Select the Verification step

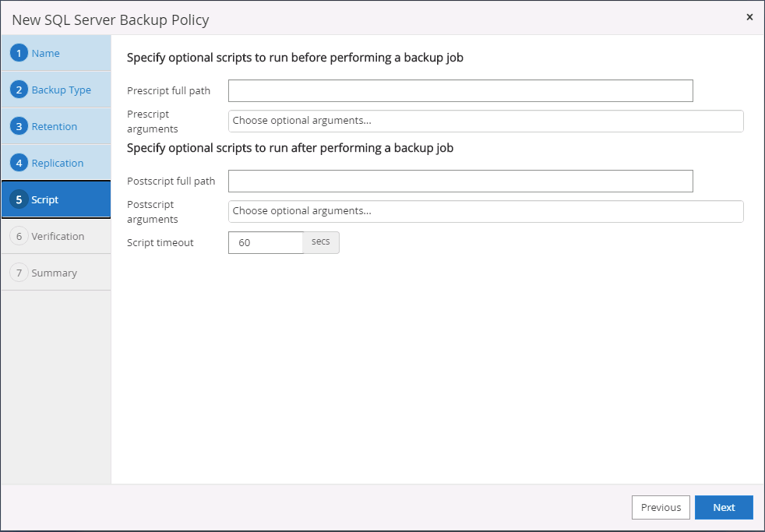[x=58, y=237]
